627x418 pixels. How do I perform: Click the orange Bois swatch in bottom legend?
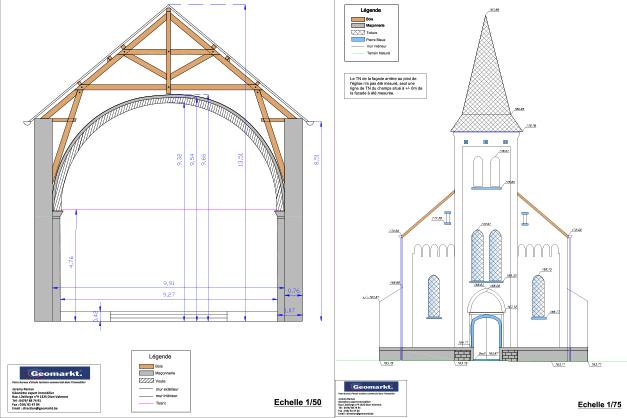pyautogui.click(x=144, y=366)
